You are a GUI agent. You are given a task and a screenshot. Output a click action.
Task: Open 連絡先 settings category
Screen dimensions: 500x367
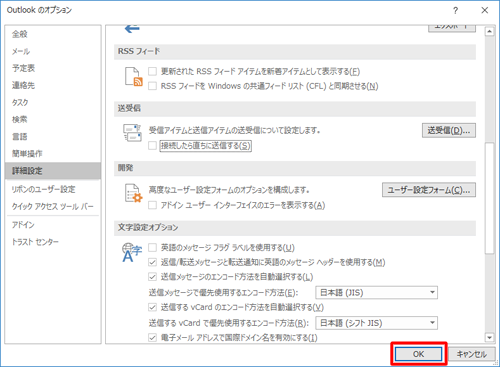[53, 85]
